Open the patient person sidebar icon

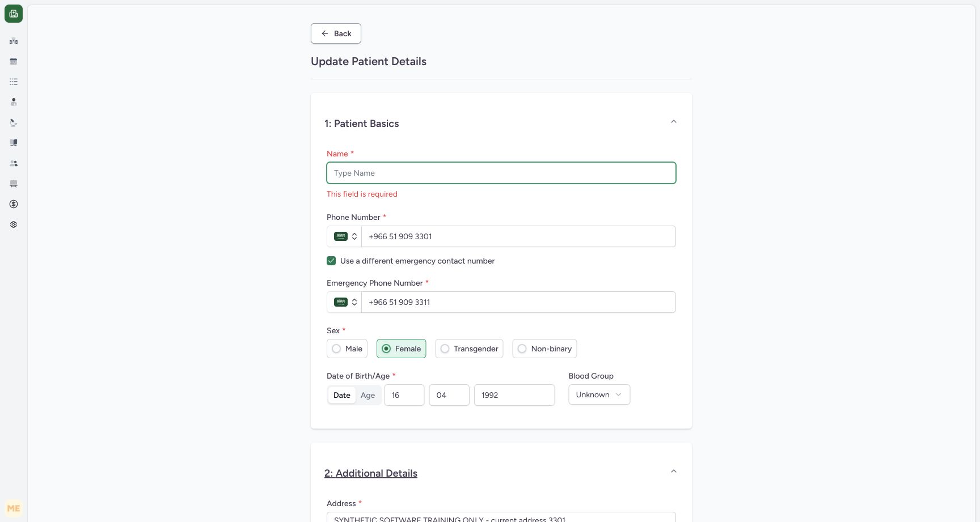14,102
